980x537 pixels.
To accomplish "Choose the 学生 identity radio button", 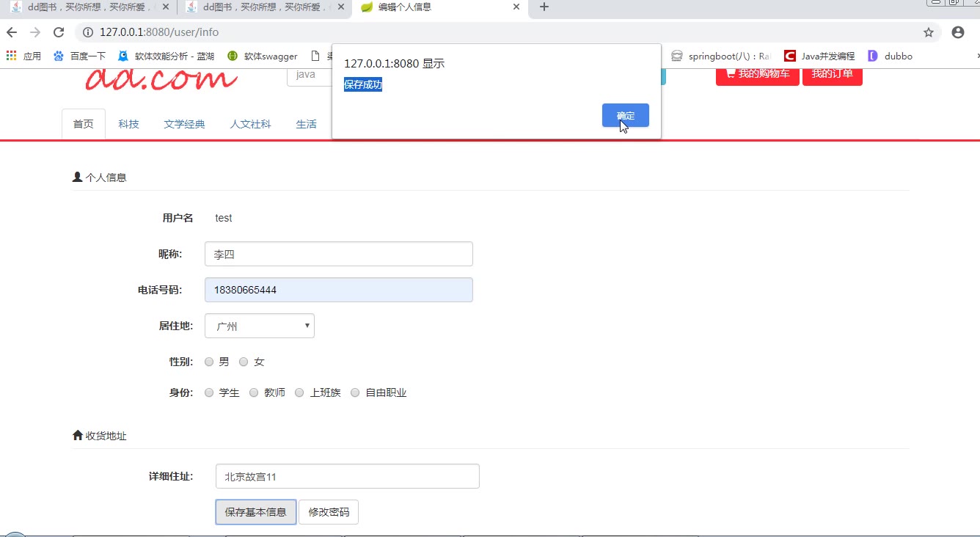I will (209, 392).
